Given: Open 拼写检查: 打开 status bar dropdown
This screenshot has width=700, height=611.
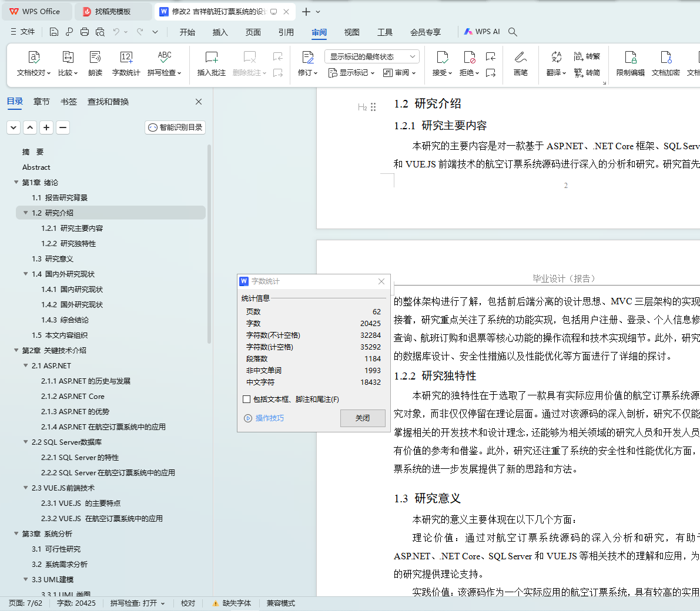Looking at the screenshot, I should click(138, 603).
